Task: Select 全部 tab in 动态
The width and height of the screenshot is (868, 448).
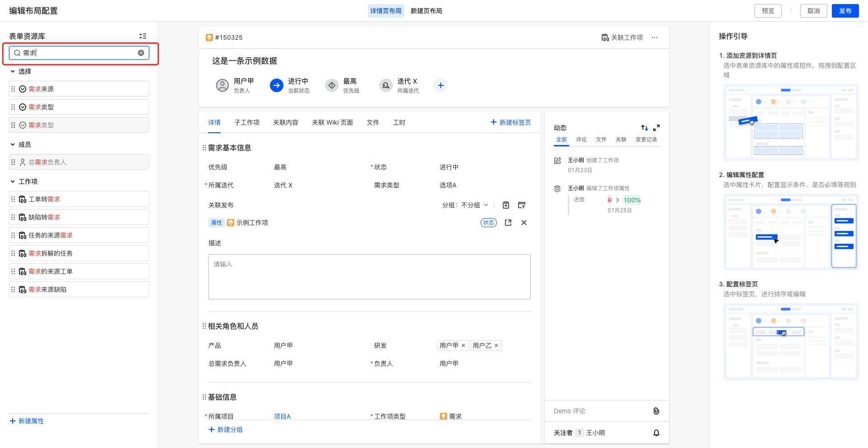Action: point(561,140)
